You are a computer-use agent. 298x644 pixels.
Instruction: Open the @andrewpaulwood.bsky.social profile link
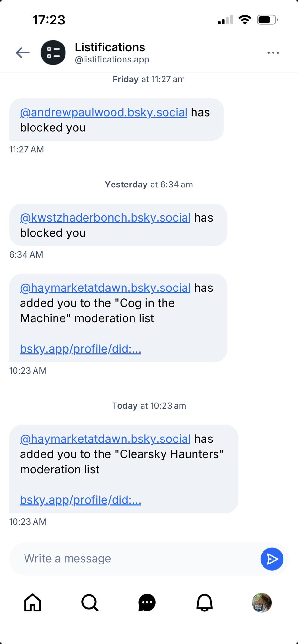(x=104, y=112)
